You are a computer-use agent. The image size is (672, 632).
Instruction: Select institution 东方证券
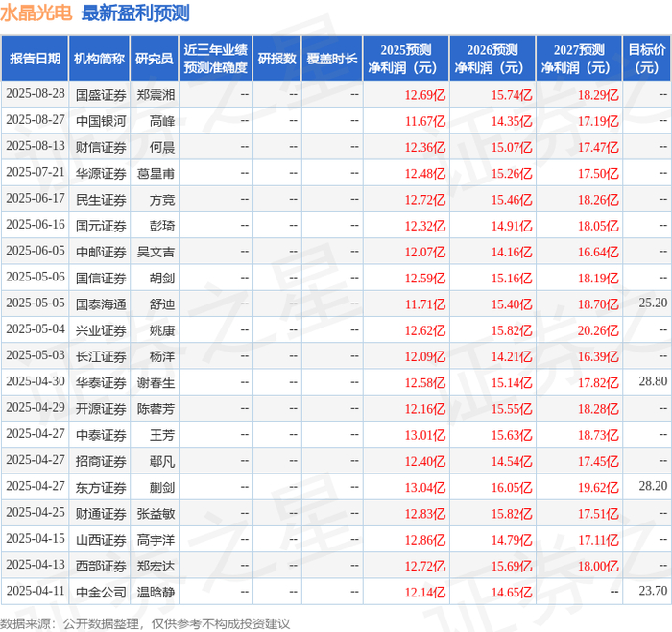click(x=101, y=487)
